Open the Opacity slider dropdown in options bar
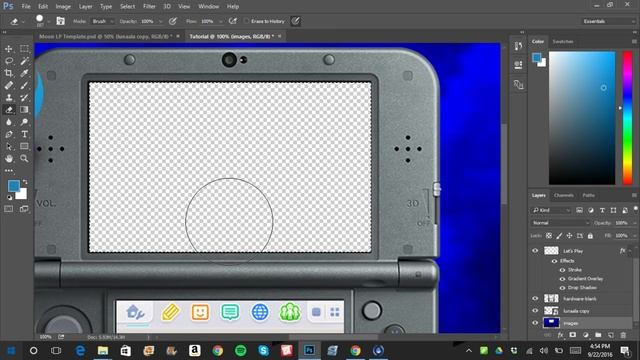The image size is (640, 360). (160, 21)
